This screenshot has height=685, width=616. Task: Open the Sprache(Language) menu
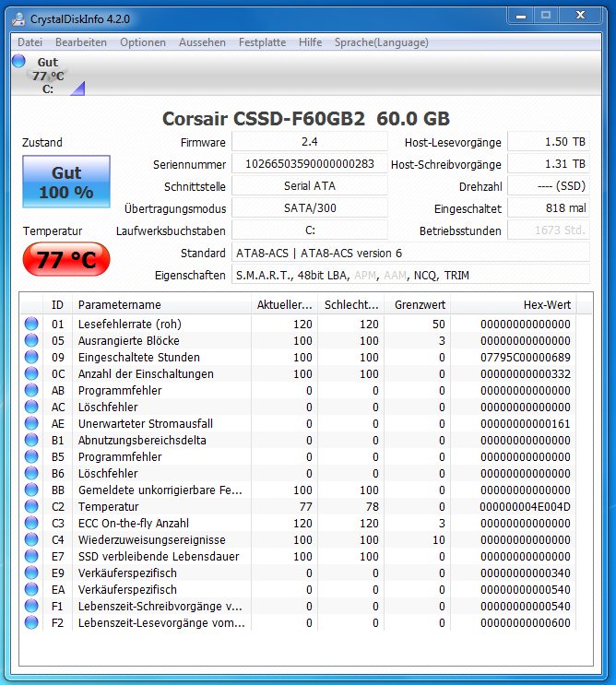(x=382, y=42)
